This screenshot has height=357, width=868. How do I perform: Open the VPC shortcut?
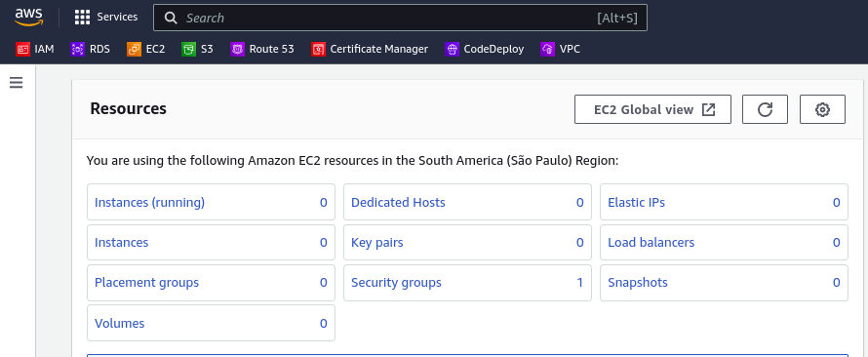(560, 50)
